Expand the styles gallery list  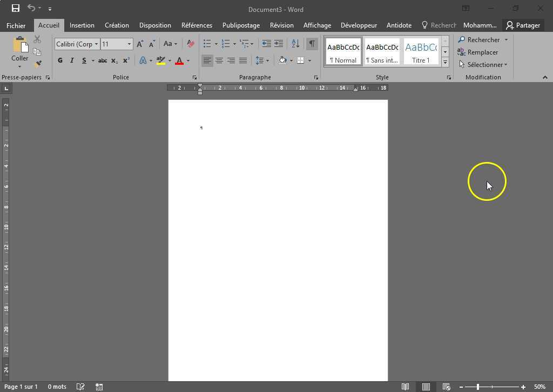(445, 63)
